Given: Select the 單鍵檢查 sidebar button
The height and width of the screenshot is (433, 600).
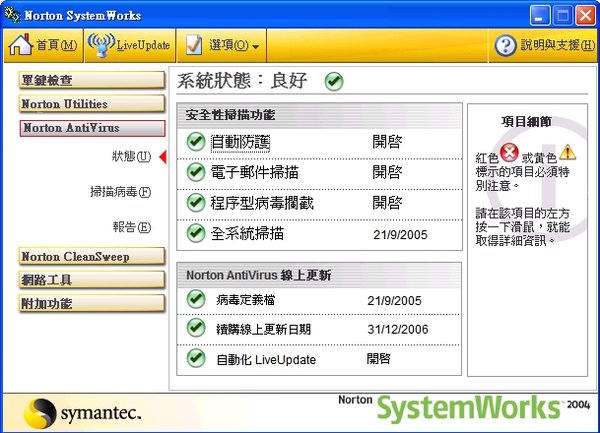Looking at the screenshot, I should 92,80.
